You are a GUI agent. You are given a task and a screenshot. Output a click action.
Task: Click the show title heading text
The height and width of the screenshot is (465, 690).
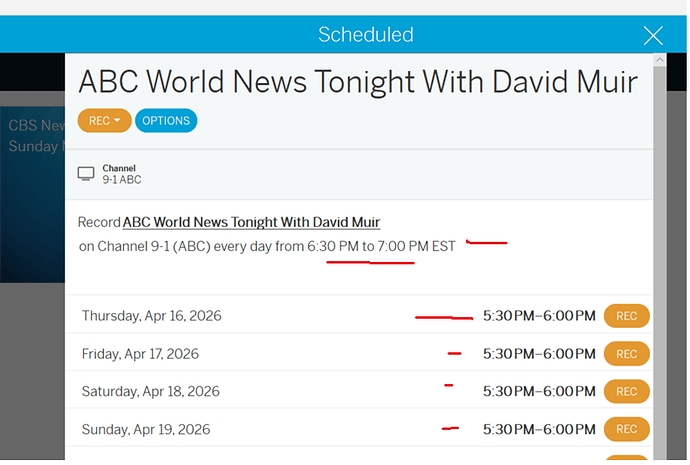(x=358, y=82)
